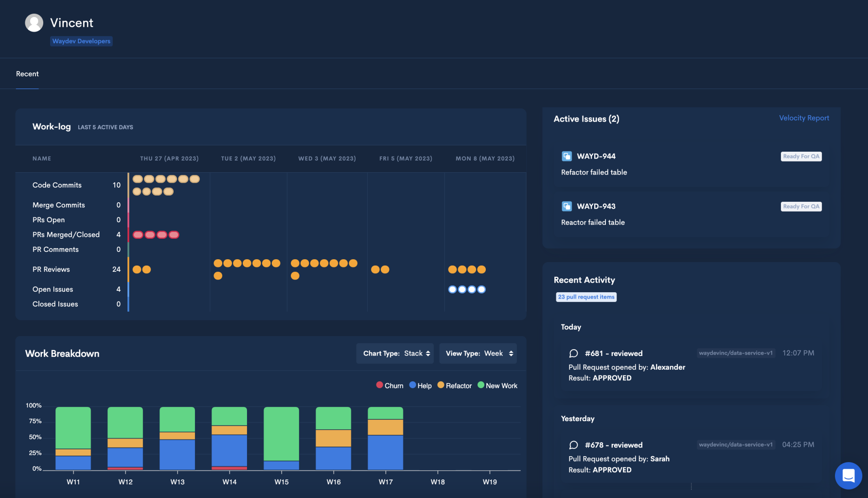Select the Recent tab
This screenshot has height=498, width=868.
click(x=27, y=74)
